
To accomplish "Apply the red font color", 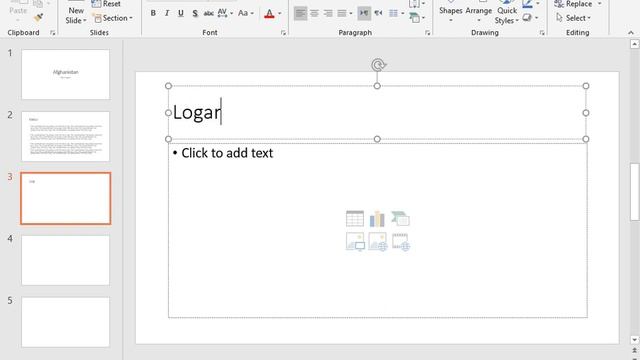I will tap(269, 13).
